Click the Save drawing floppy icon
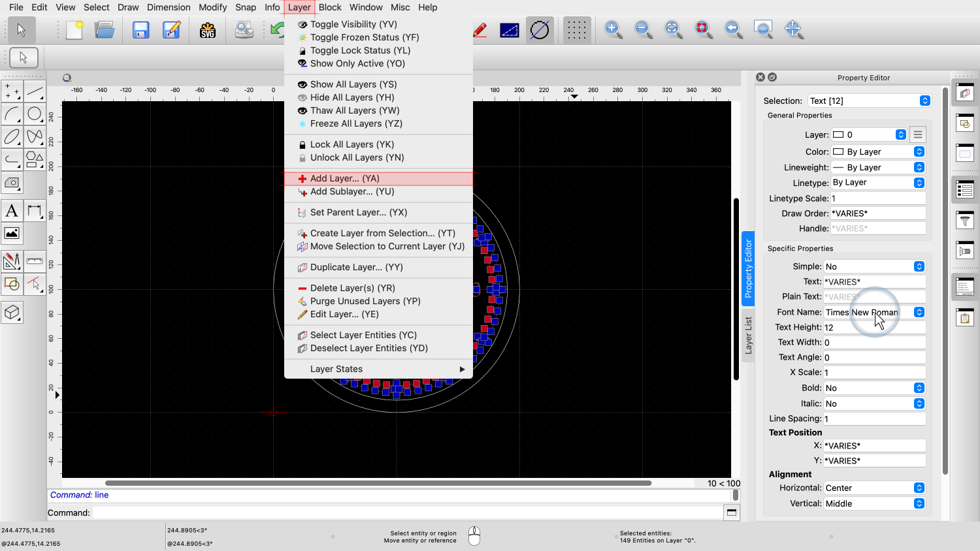Screen dimensions: 980x551 (x=140, y=30)
